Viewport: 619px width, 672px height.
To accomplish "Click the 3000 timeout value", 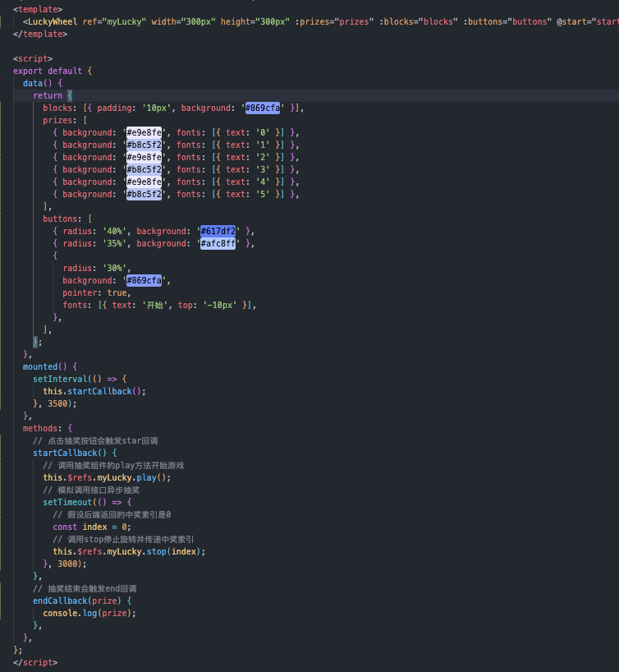I will tap(67, 564).
